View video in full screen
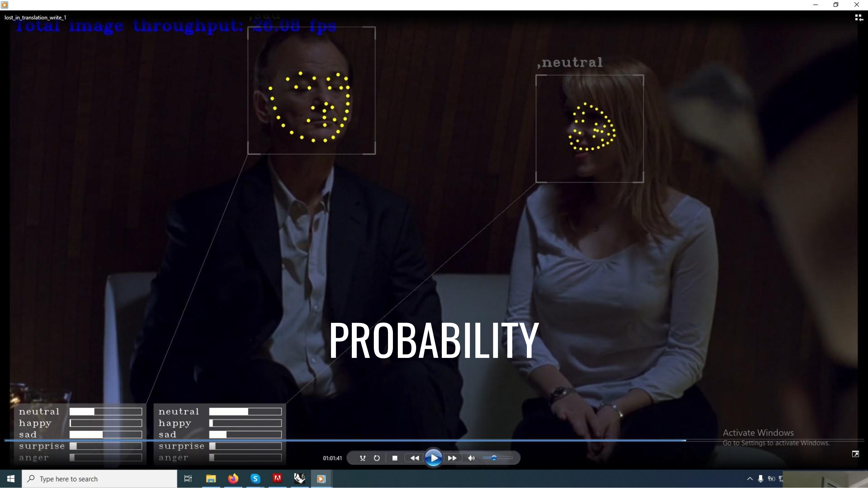This screenshot has height=488, width=868. [855, 454]
